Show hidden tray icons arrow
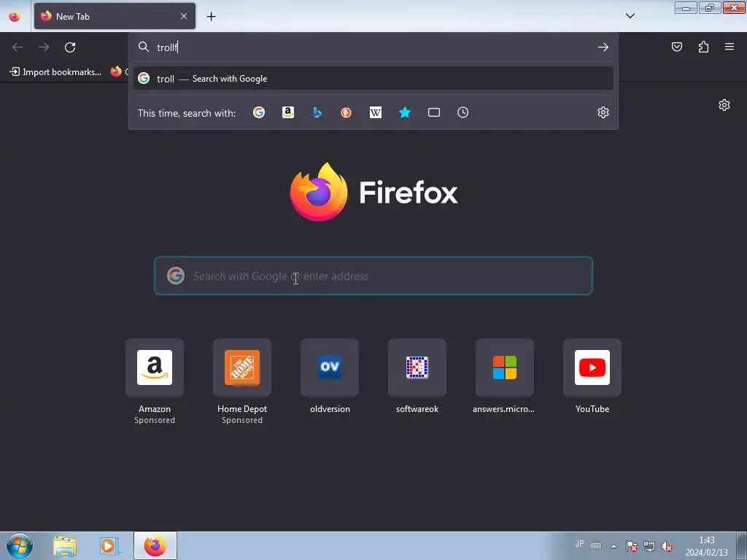The width and height of the screenshot is (747, 560). click(x=614, y=546)
